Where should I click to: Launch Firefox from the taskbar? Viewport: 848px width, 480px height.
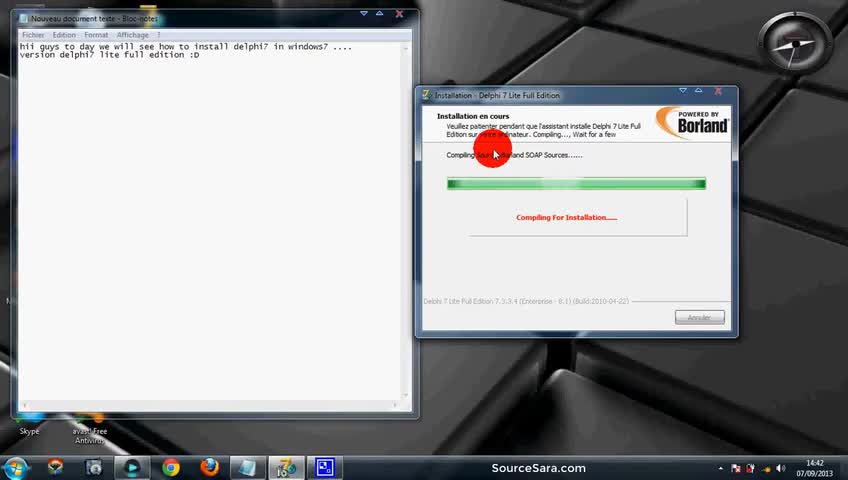click(x=209, y=467)
